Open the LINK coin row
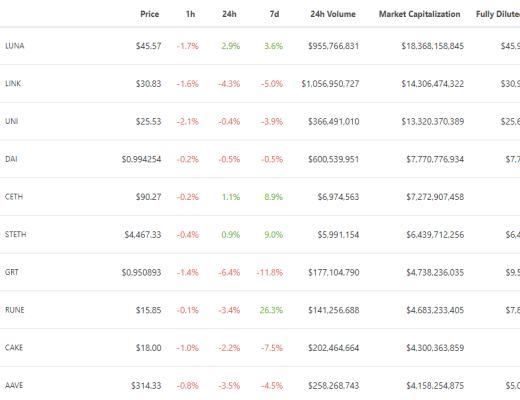Screen dimensions: 520x400 pos(260,84)
